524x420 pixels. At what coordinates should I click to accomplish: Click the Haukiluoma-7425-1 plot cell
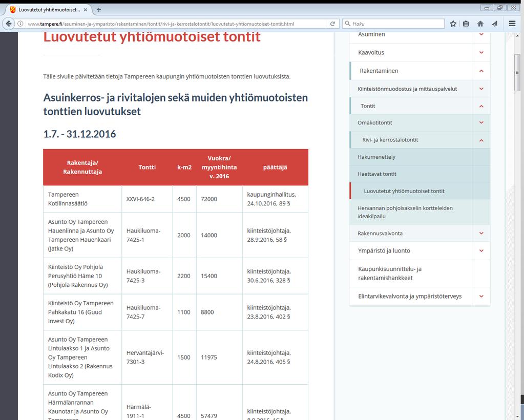(147, 235)
